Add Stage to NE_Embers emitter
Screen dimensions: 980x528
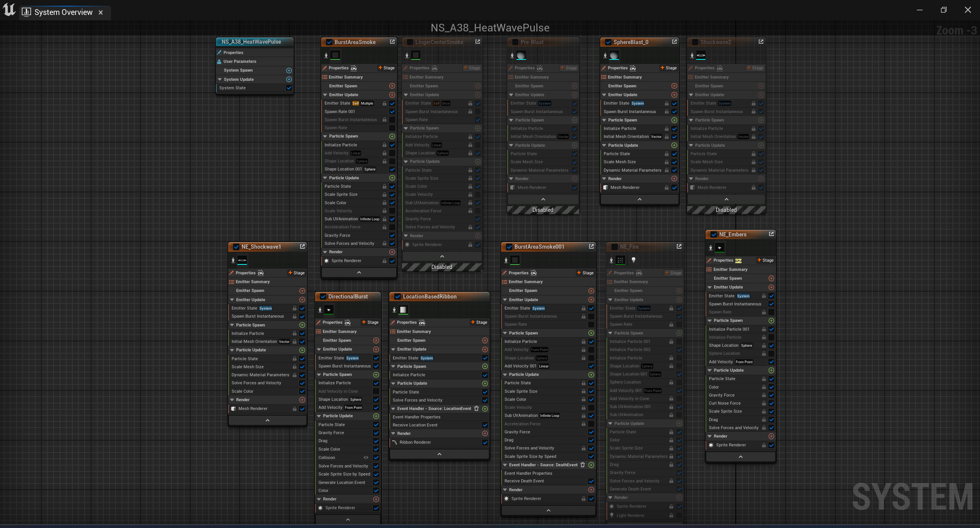click(x=765, y=260)
